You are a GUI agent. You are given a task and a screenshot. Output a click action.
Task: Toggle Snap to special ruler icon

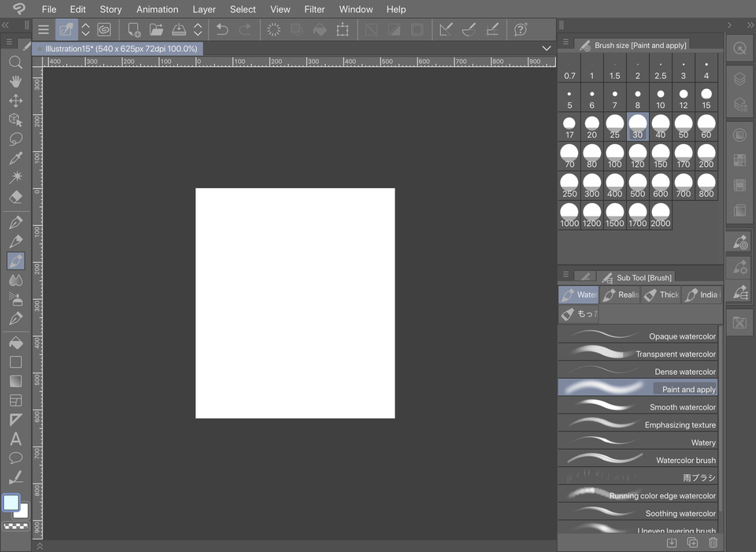click(x=469, y=29)
